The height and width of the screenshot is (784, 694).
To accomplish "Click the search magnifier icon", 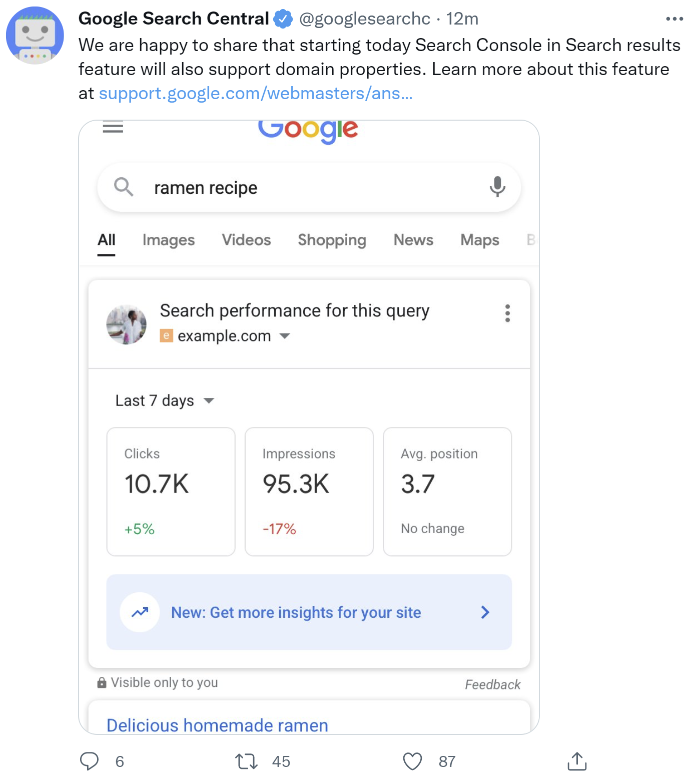I will click(124, 187).
